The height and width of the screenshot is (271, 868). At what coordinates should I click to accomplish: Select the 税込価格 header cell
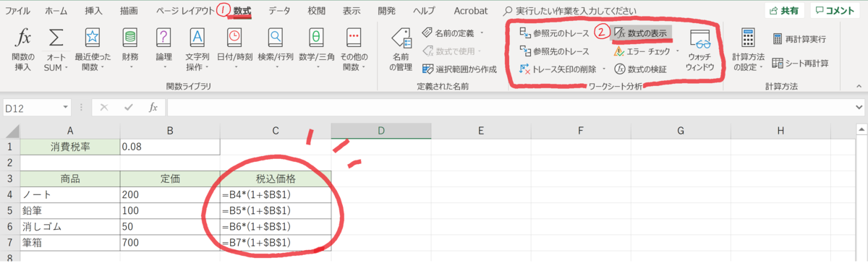click(x=276, y=178)
